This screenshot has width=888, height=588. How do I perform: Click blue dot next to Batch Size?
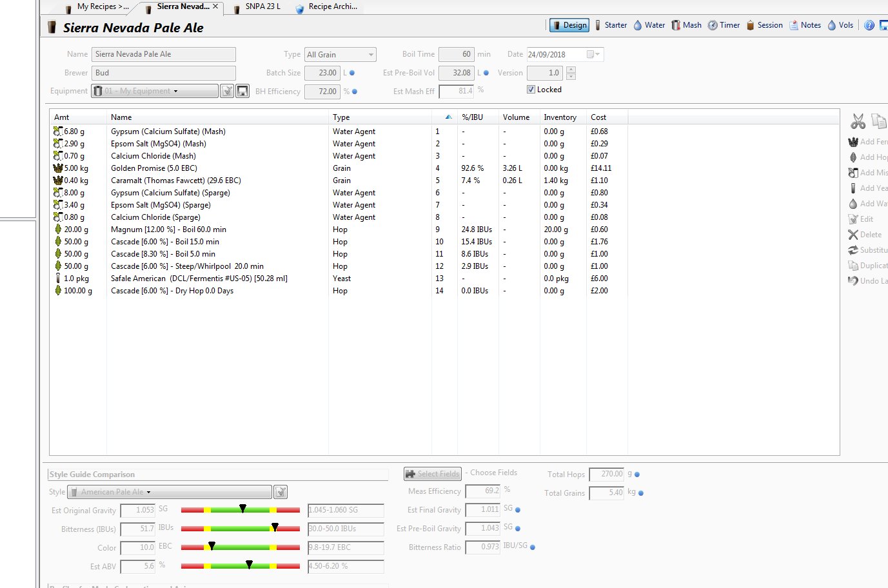click(x=352, y=73)
